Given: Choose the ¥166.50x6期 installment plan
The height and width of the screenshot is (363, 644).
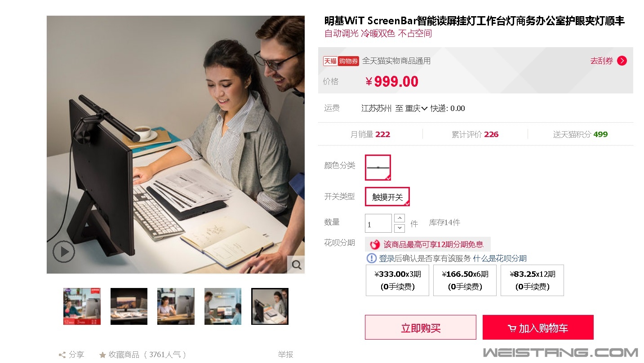Looking at the screenshot, I should (465, 280).
